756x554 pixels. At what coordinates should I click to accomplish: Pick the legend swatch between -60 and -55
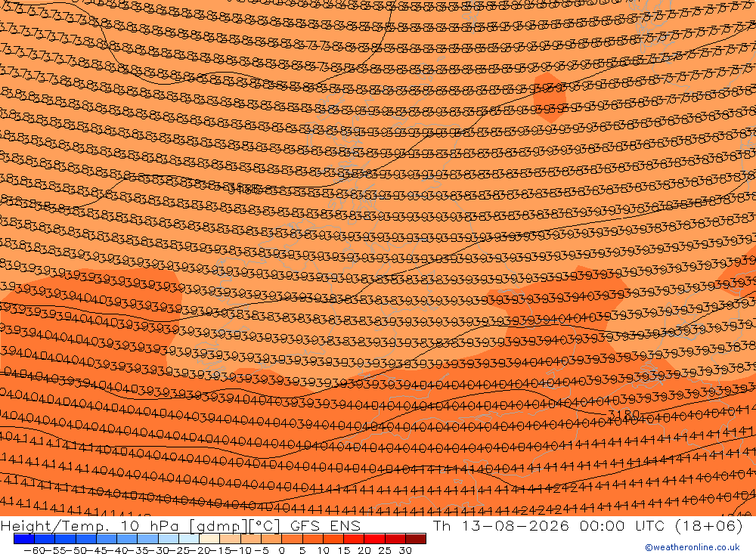click(45, 539)
